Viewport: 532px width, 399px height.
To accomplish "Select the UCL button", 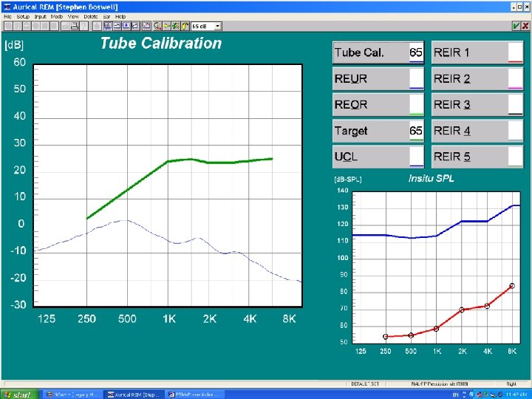I will pyautogui.click(x=378, y=157).
